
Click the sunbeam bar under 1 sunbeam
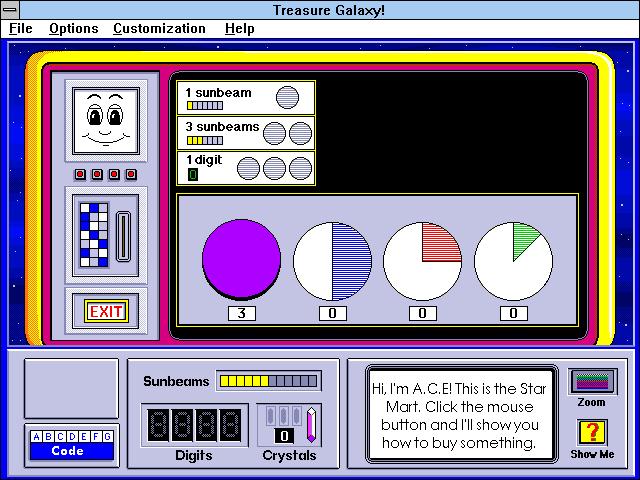205,105
